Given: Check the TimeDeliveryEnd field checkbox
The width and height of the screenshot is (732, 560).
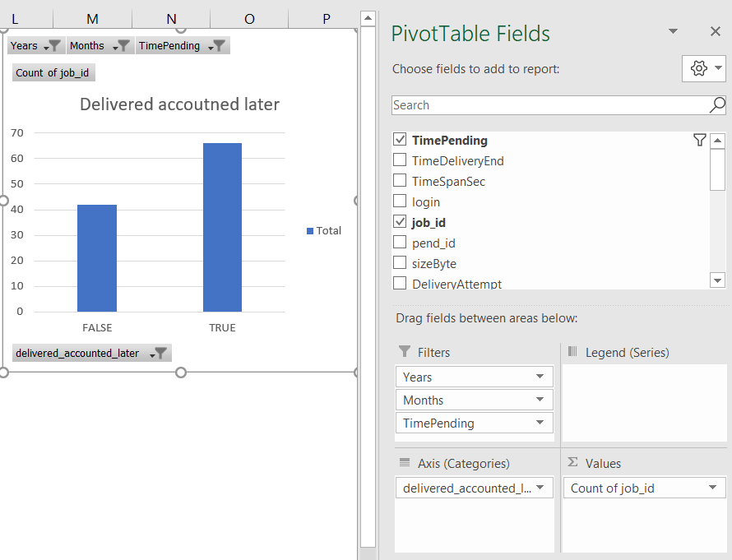Looking at the screenshot, I should pos(400,161).
